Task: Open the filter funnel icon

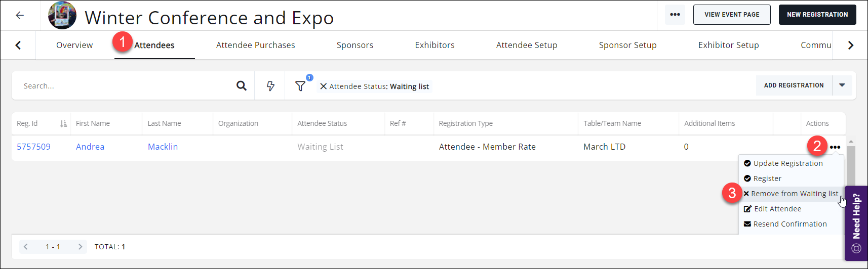Action: click(x=300, y=86)
